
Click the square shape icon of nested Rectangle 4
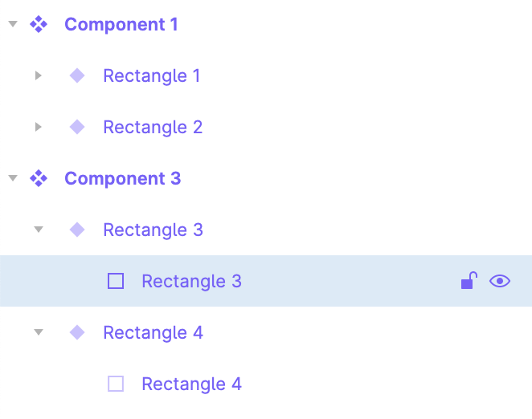click(116, 384)
